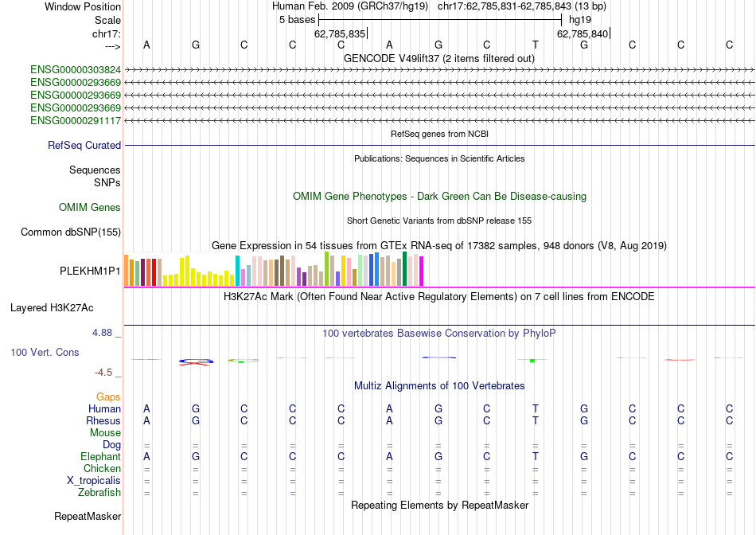Click the X_tropicalis species label
The height and width of the screenshot is (535, 756).
[94, 481]
